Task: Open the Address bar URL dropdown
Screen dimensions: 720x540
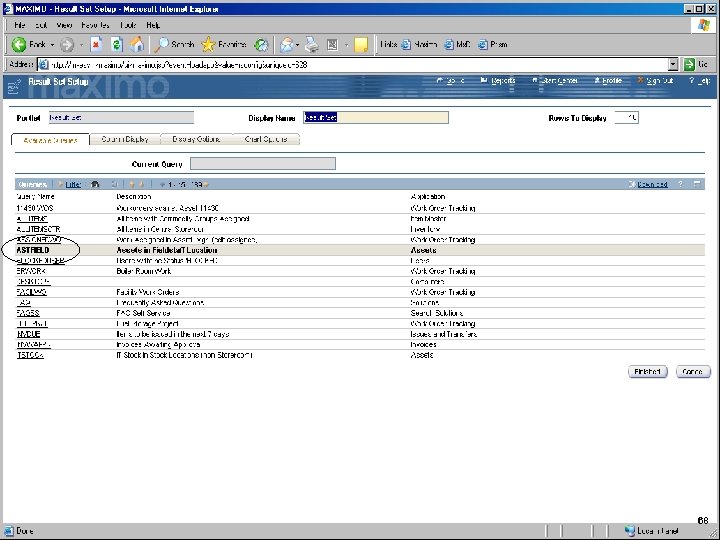Action: [673, 65]
